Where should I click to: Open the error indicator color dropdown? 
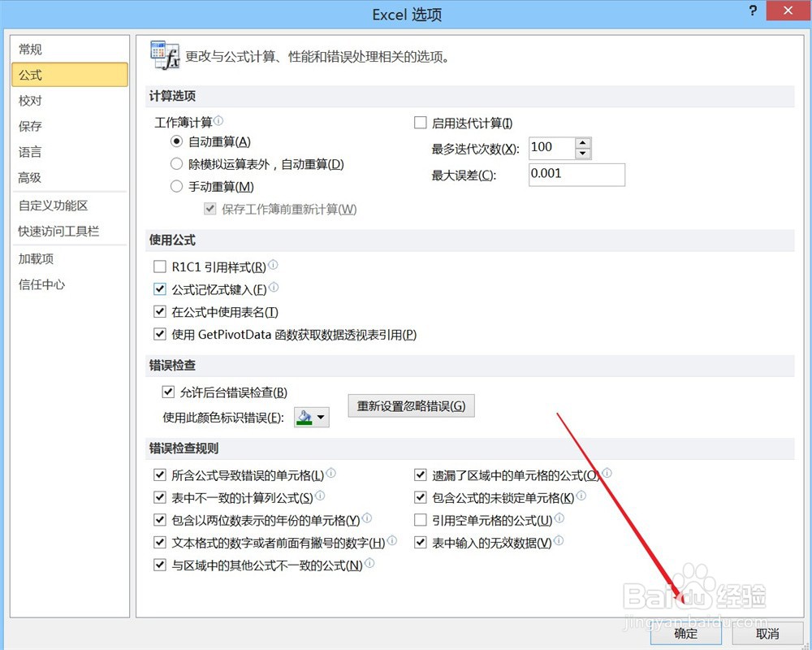tap(312, 418)
